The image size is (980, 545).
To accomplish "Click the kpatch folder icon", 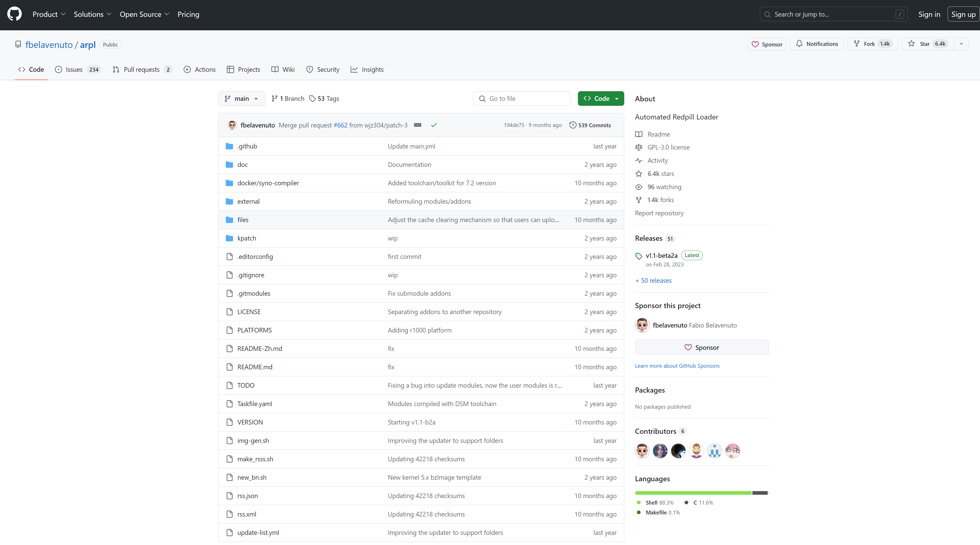I will [229, 238].
